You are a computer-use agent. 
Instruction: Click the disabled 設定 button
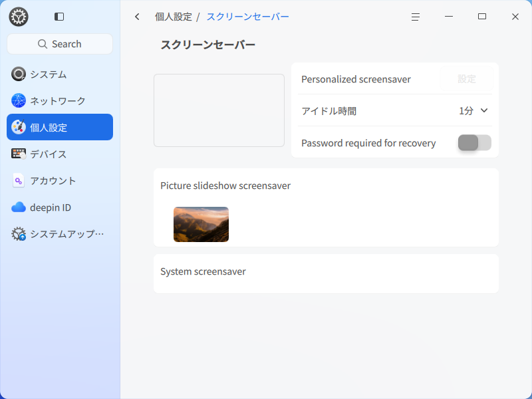467,79
